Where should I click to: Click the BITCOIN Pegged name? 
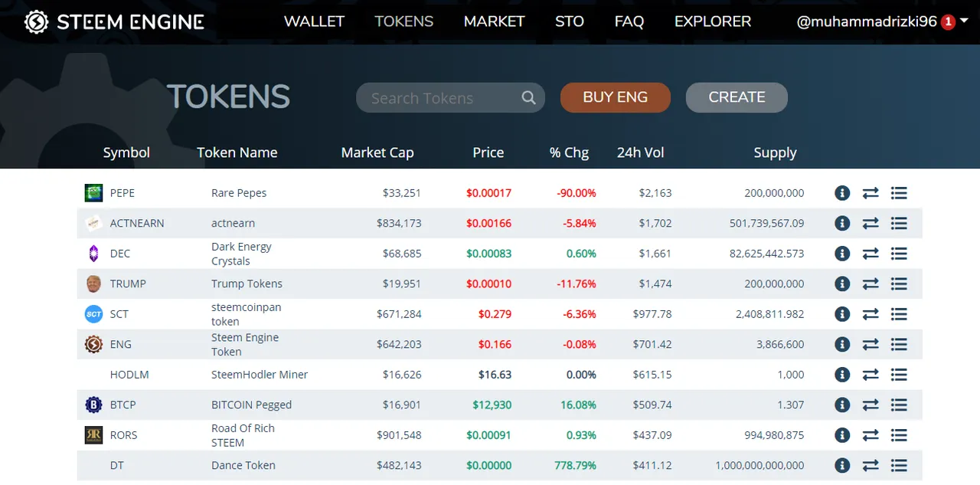[x=251, y=405]
